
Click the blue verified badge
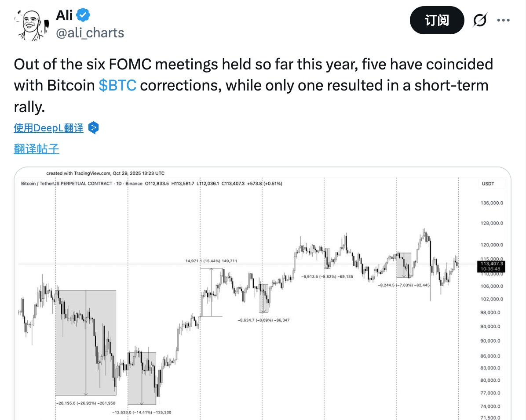click(x=83, y=15)
